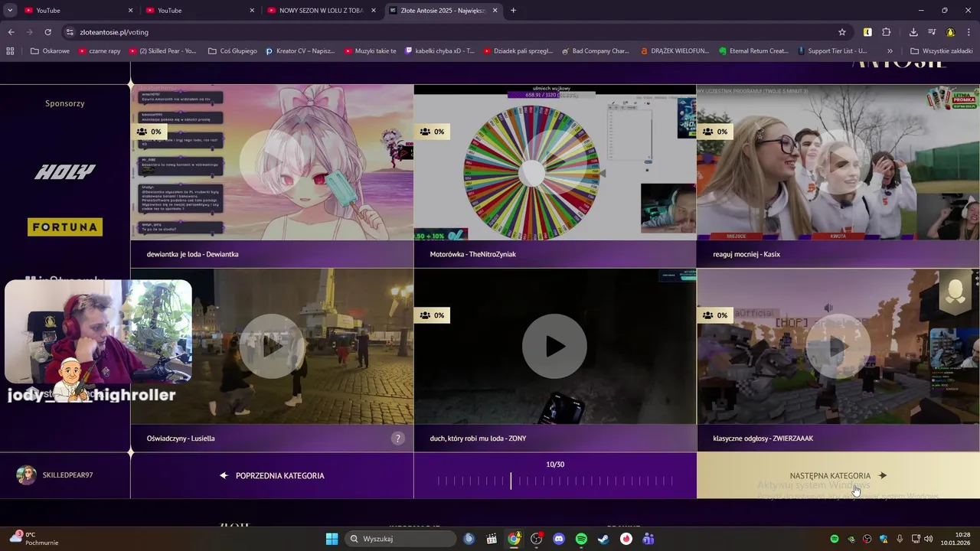Open a new browser tab

pyautogui.click(x=513, y=11)
